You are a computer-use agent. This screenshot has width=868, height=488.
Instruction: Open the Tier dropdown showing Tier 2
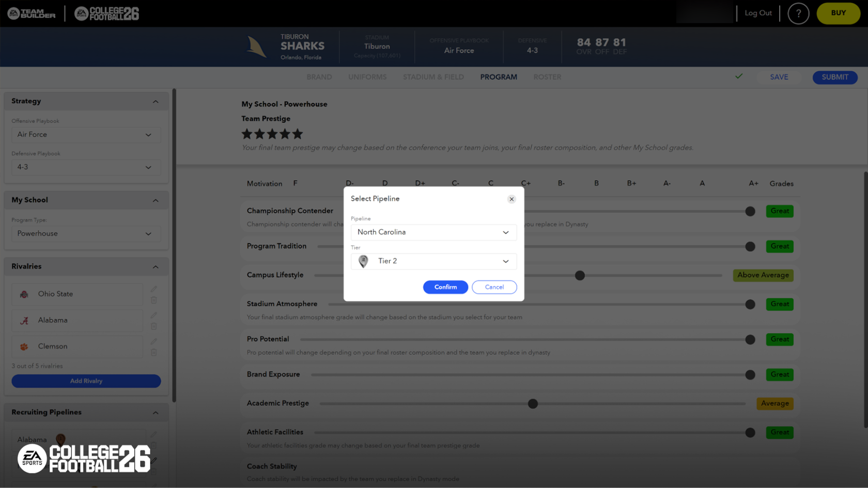[433, 261]
